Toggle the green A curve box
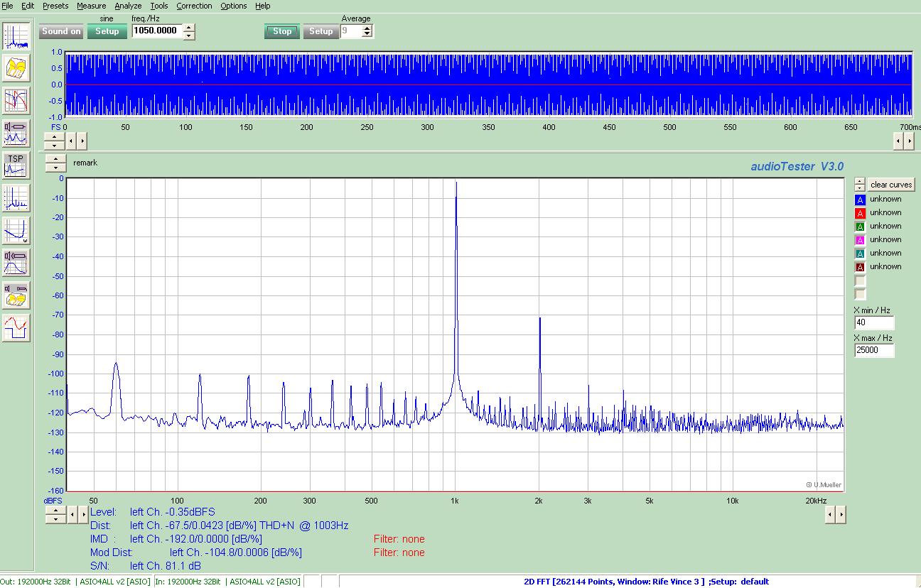921x588 pixels. [860, 227]
